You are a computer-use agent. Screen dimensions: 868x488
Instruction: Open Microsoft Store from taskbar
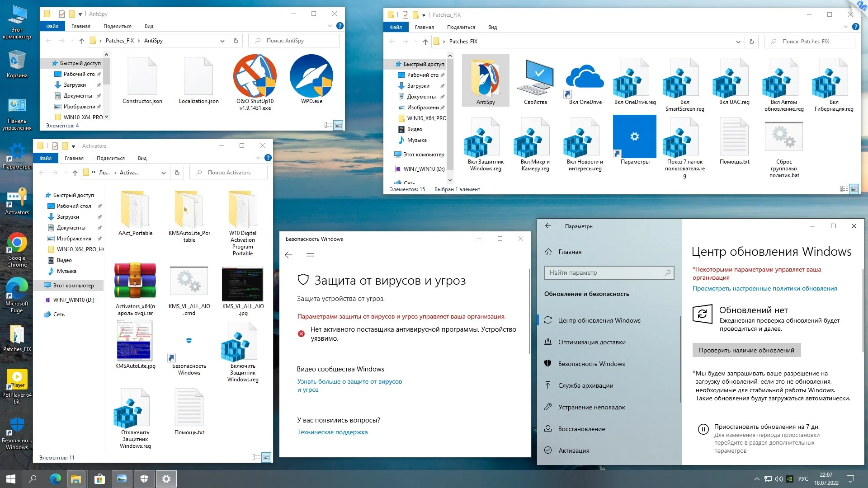(x=99, y=479)
